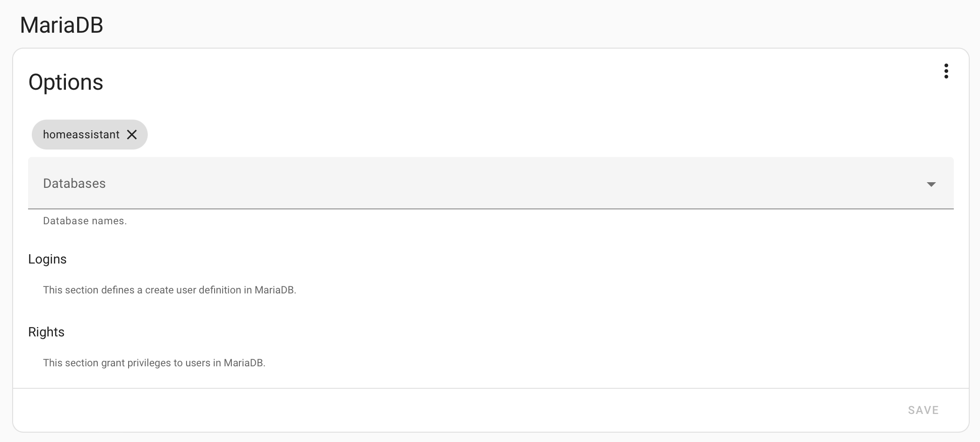Click the vertical dots options icon

[946, 71]
